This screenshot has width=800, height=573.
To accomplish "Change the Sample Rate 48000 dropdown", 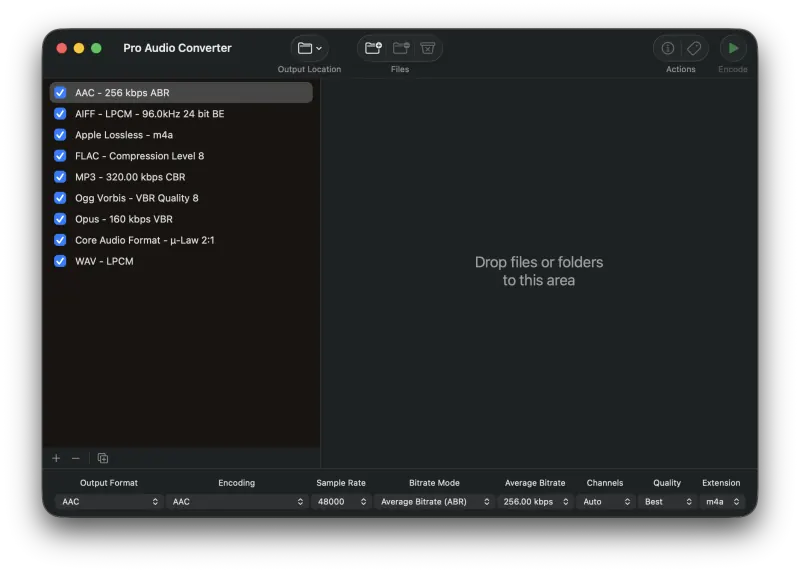I will pos(341,502).
